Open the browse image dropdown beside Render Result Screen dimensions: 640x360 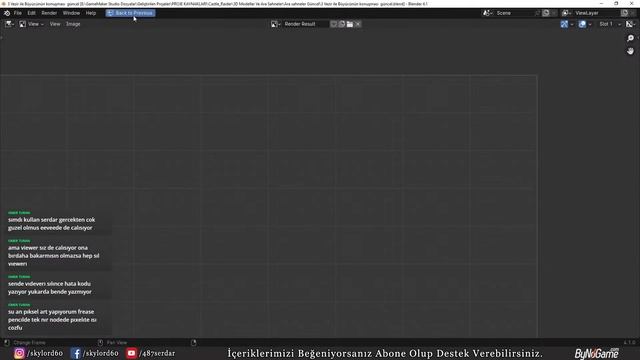[276, 24]
